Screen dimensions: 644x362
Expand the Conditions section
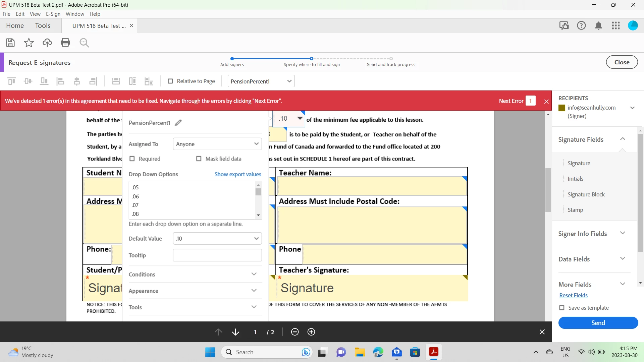193,274
